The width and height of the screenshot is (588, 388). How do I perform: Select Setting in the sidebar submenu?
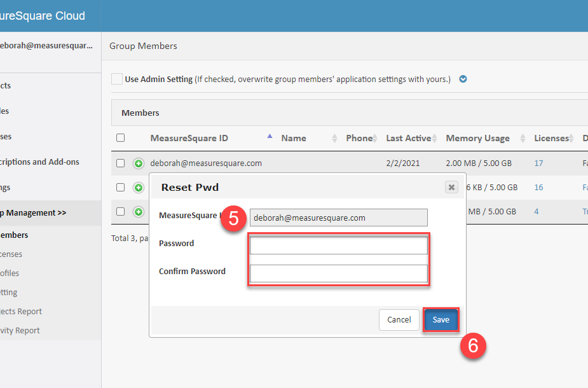tap(9, 293)
